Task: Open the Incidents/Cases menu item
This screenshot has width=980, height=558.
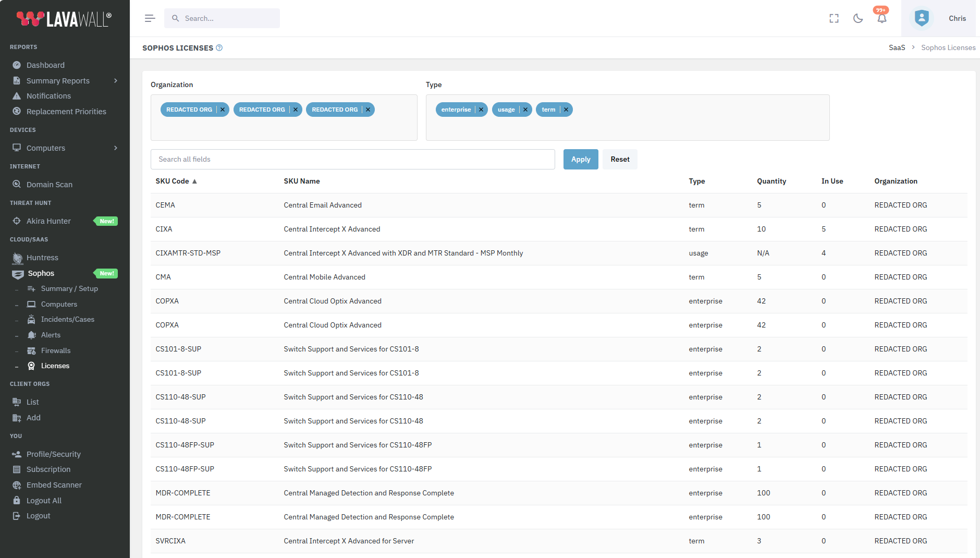Action: (x=67, y=319)
